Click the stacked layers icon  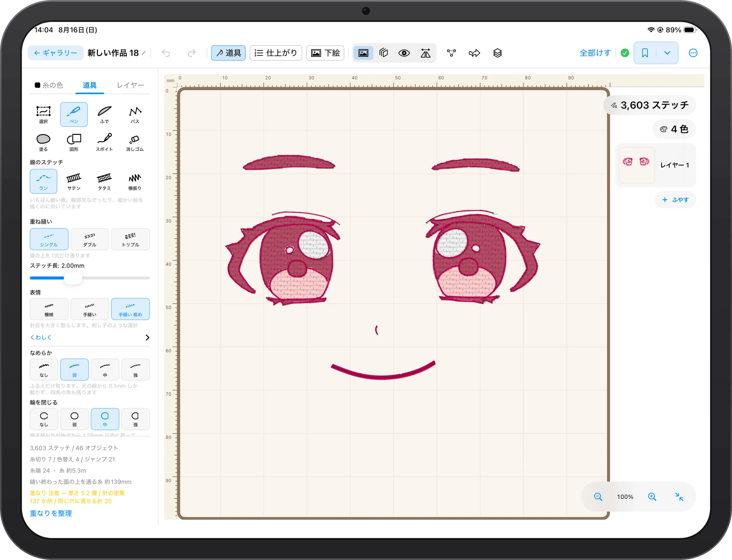coord(497,53)
